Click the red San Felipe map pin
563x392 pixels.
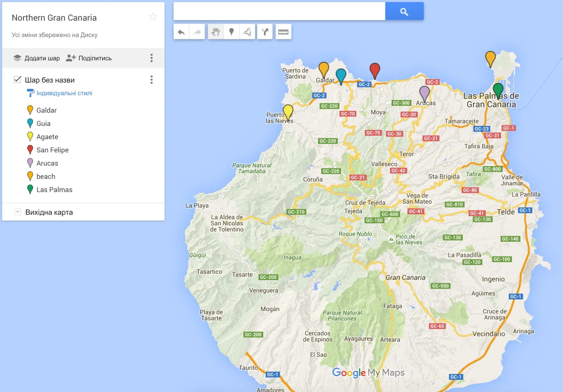pyautogui.click(x=375, y=71)
